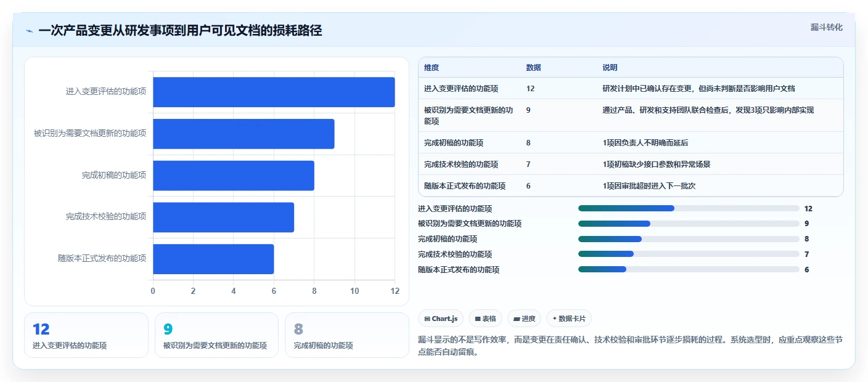Click table cell 完成初稿的功能项 in 维度 column
The image size is (868, 382).
454,143
